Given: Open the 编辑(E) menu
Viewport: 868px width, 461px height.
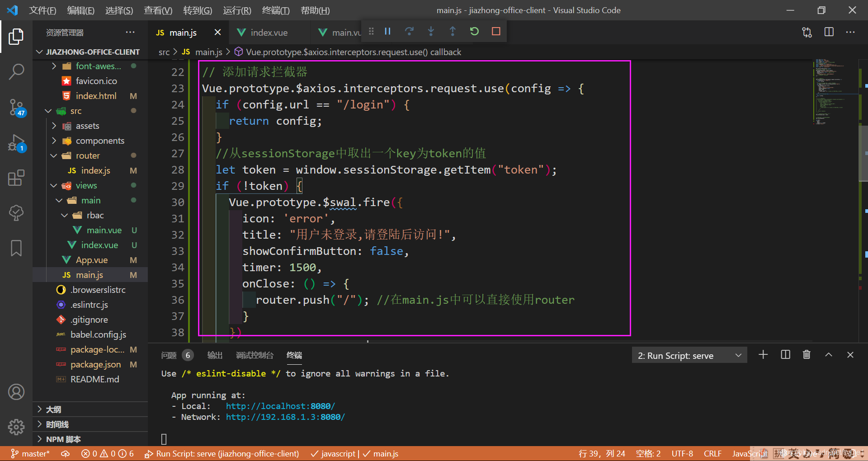Looking at the screenshot, I should [x=81, y=10].
